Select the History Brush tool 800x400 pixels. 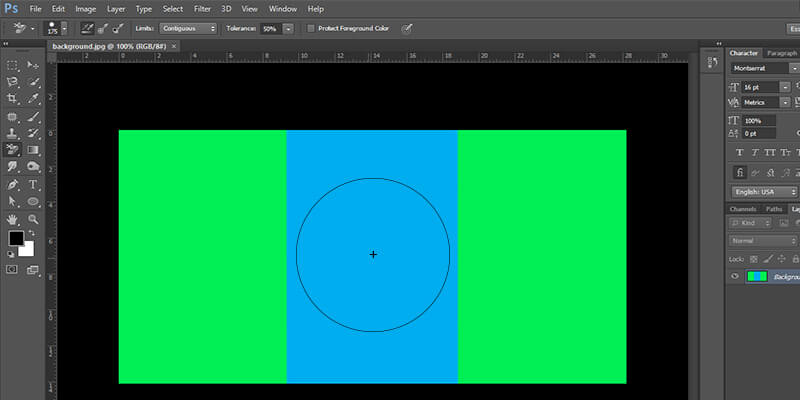(33, 133)
